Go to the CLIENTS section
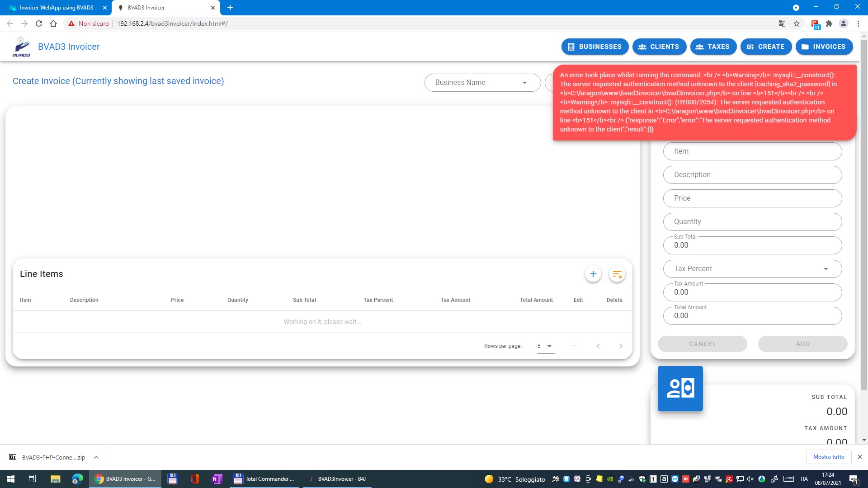 click(x=659, y=47)
